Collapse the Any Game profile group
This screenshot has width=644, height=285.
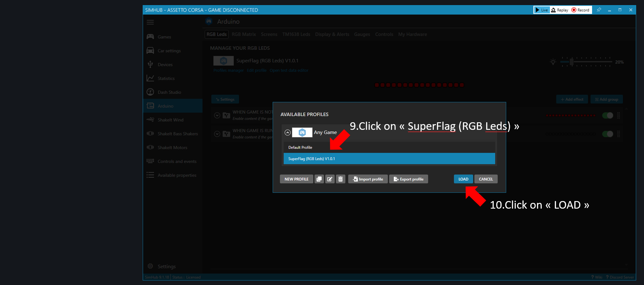pyautogui.click(x=288, y=133)
